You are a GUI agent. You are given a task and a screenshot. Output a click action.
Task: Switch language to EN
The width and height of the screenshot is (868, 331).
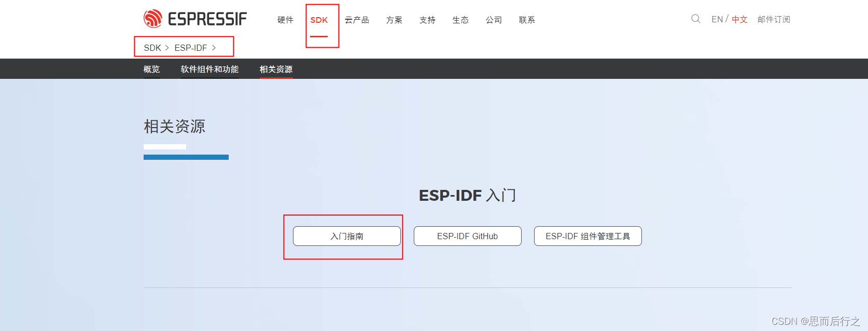[x=717, y=19]
